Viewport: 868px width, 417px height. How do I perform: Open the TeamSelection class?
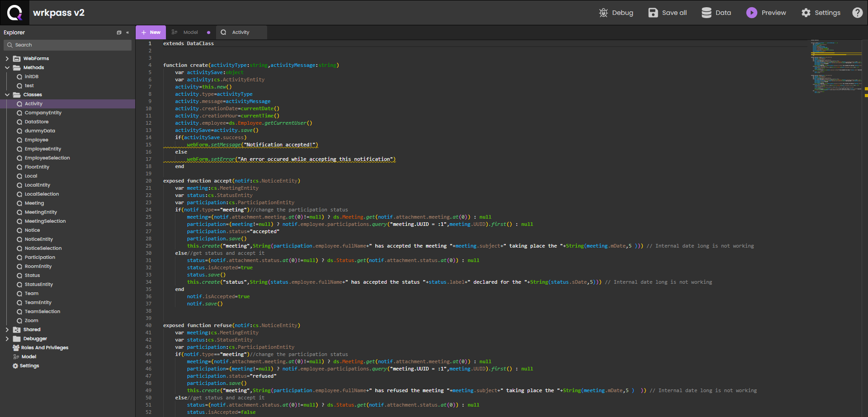42,312
